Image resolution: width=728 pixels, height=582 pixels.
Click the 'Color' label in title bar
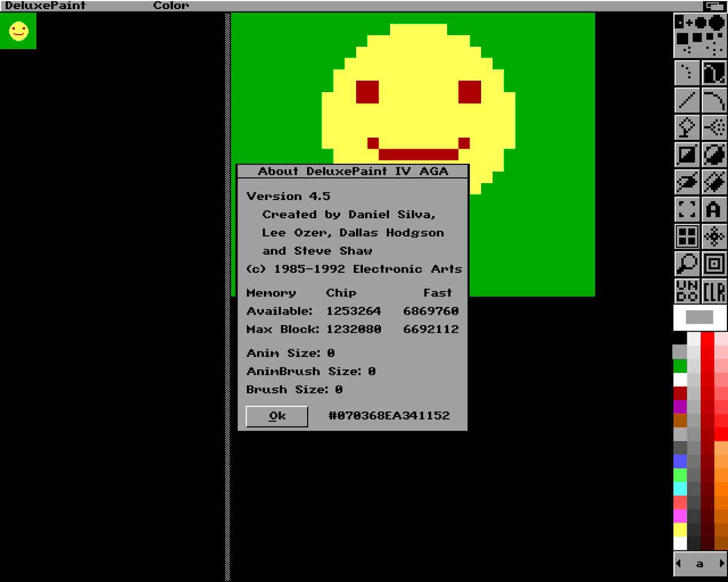click(171, 5)
